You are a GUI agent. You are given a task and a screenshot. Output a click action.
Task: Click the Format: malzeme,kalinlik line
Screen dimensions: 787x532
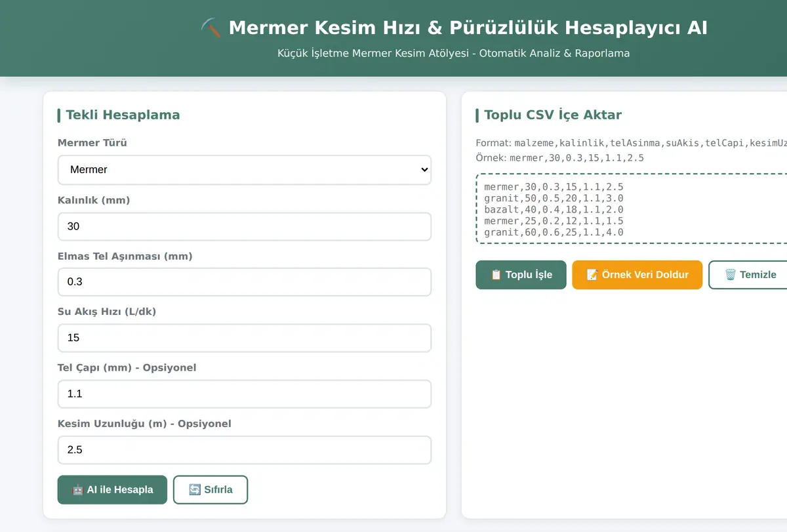click(x=631, y=143)
